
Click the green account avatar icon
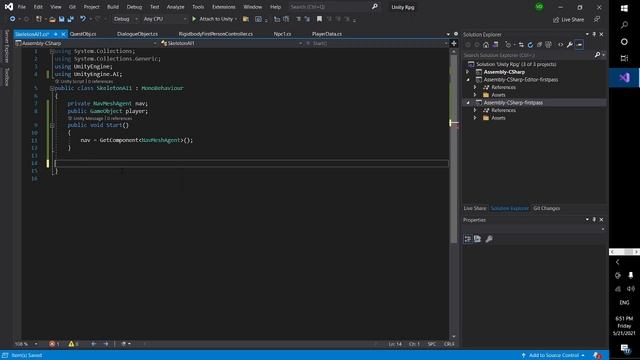click(539, 7)
